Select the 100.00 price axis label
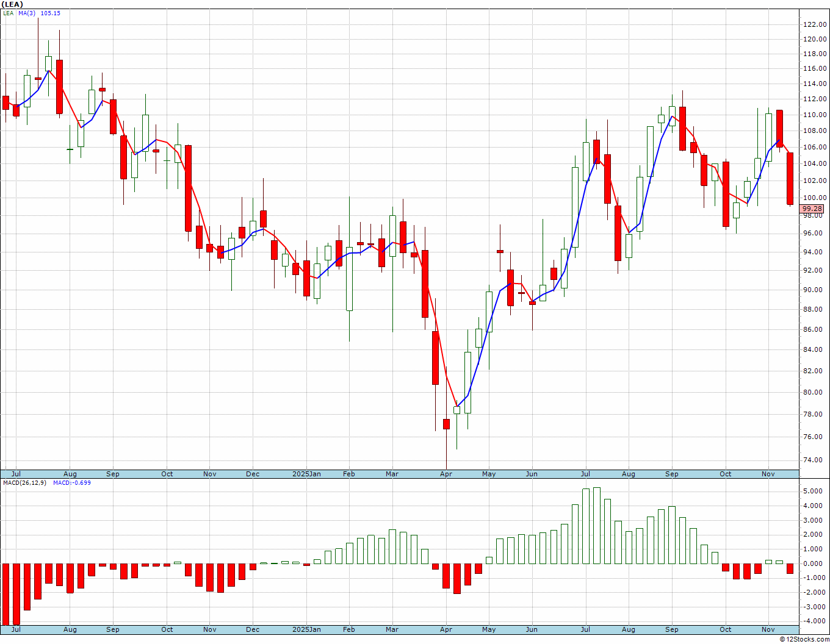Screen dimensions: 830x644 pos(815,198)
